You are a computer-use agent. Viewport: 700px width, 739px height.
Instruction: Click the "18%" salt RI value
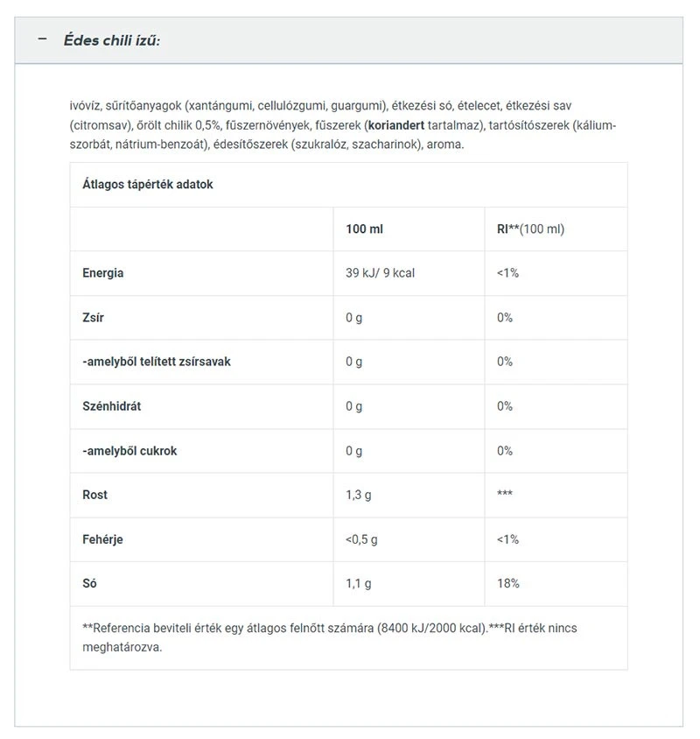[508, 583]
